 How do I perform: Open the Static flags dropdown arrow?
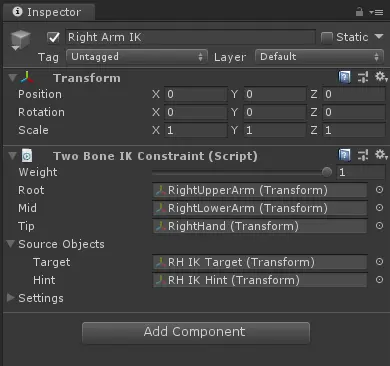click(379, 36)
